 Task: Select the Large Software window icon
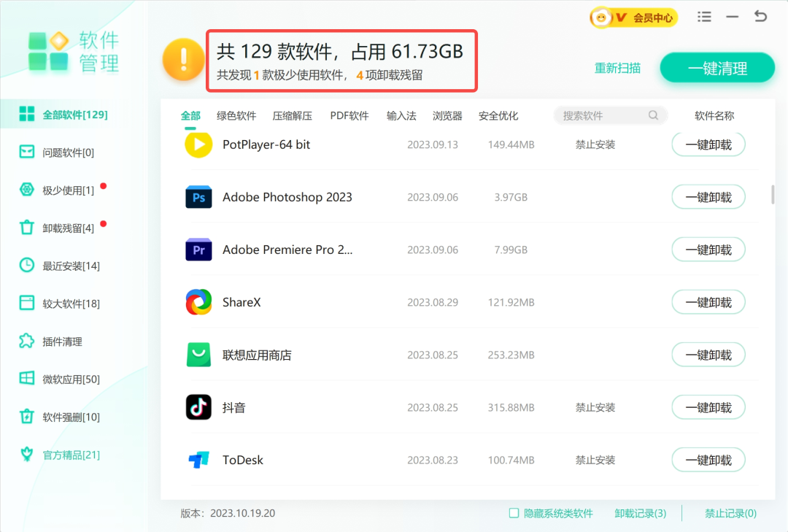[27, 303]
